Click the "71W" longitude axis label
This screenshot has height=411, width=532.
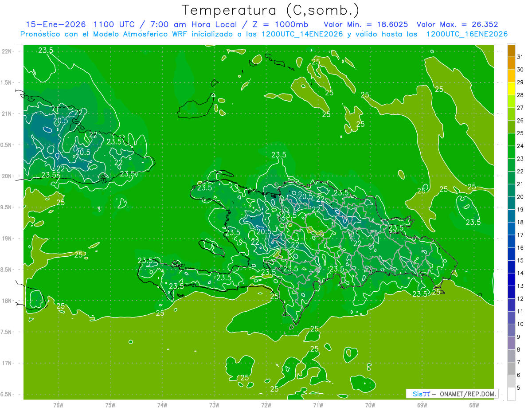[318, 405]
